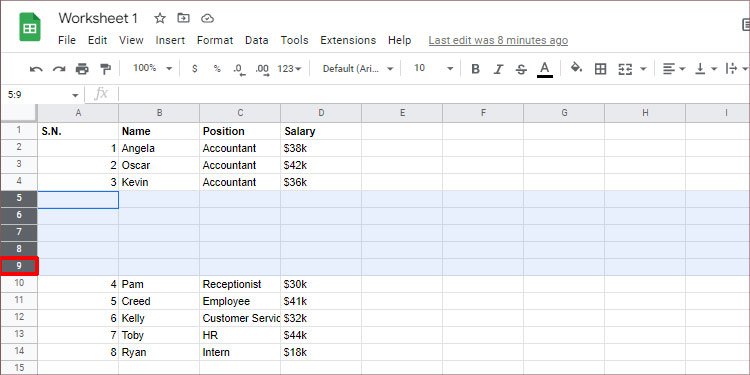Expand the Default (Arial) font dropdown
This screenshot has width=750, height=375.
(x=358, y=69)
